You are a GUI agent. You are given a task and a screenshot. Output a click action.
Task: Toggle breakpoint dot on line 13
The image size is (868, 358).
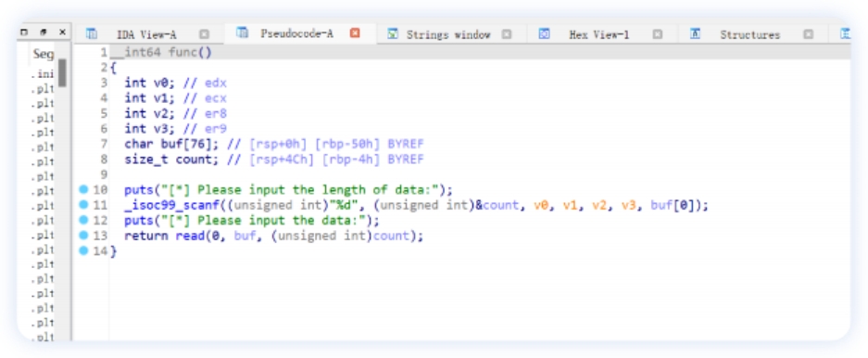coord(83,236)
